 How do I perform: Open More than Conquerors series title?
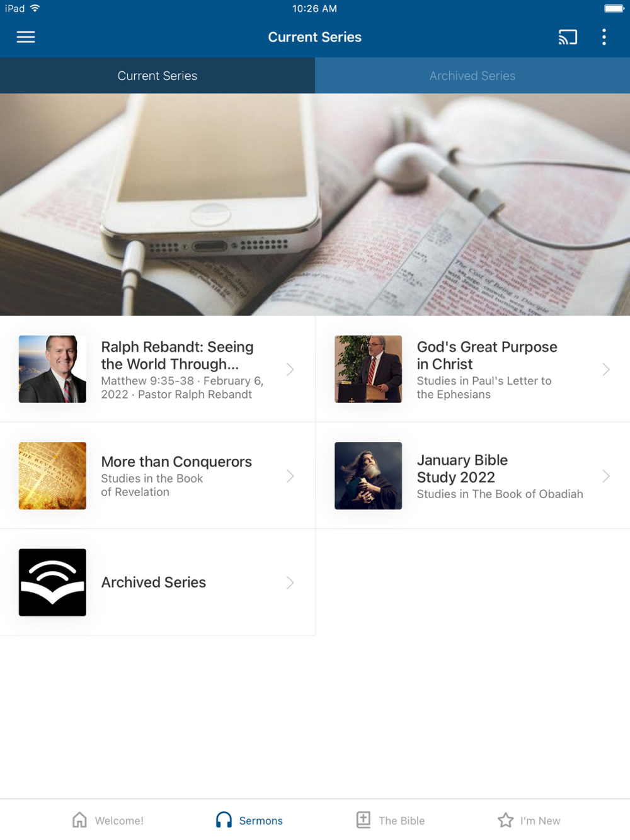pyautogui.click(x=176, y=462)
